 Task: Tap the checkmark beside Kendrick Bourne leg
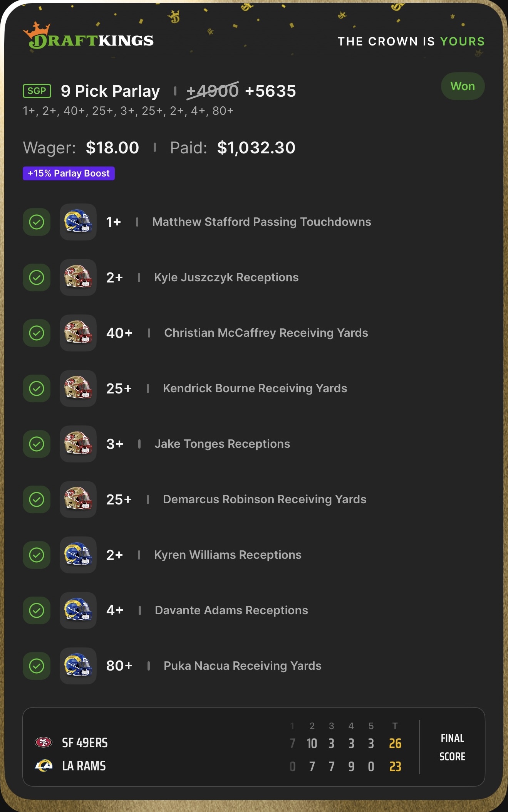37,388
